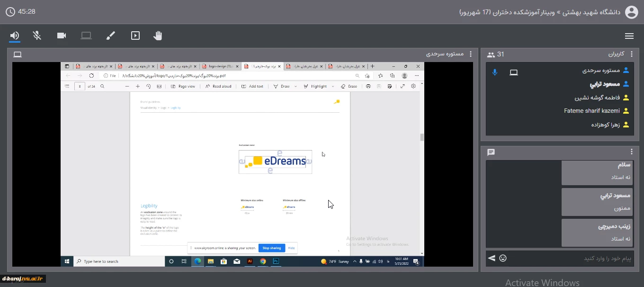Print the PDF document

pos(368,86)
